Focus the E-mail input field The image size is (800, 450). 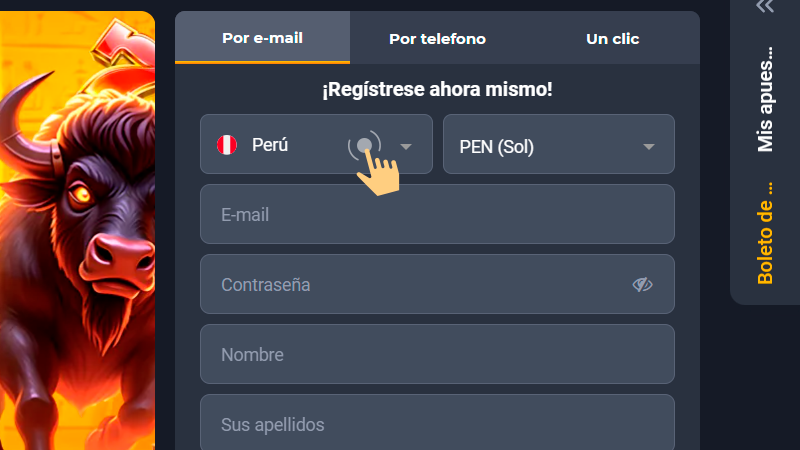tap(437, 215)
